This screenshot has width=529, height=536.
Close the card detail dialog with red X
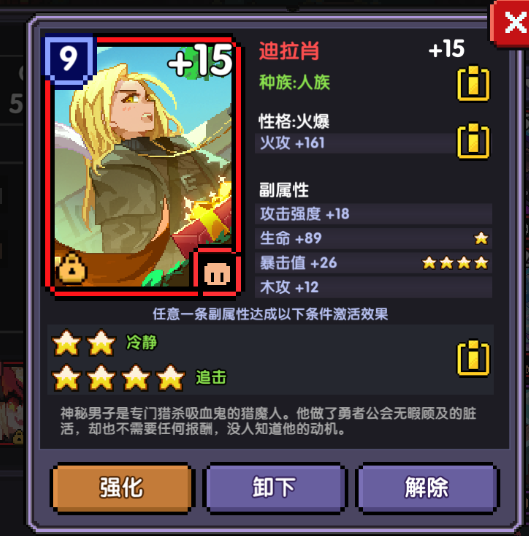point(512,23)
